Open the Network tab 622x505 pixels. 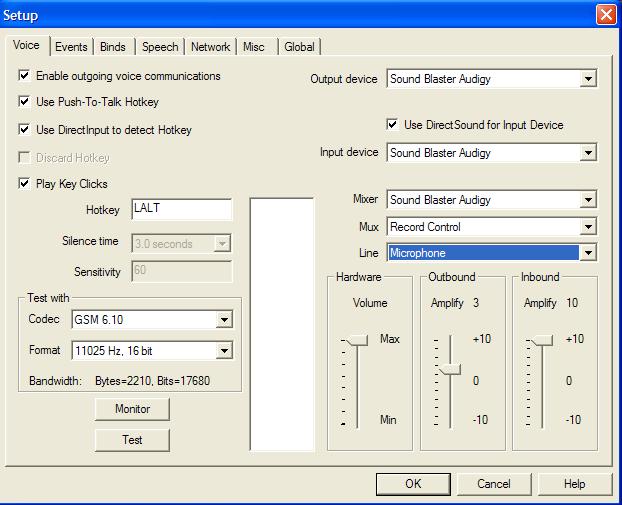point(210,47)
